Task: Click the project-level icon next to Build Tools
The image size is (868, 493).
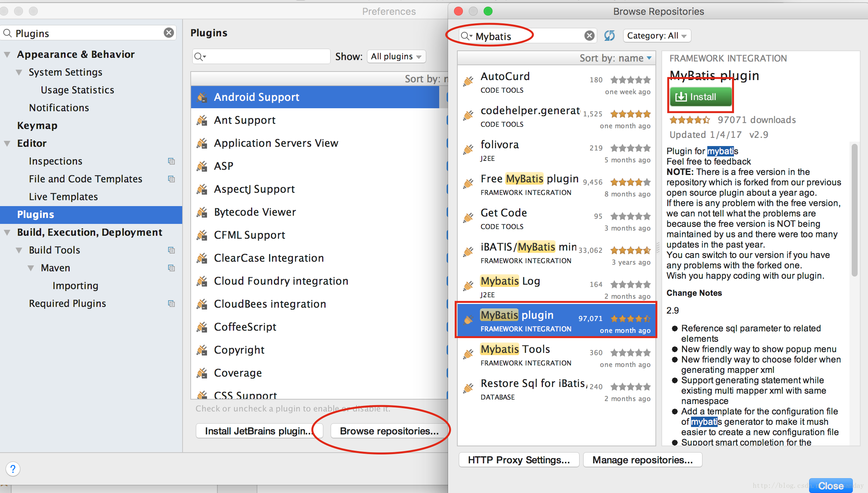Action: 171,250
